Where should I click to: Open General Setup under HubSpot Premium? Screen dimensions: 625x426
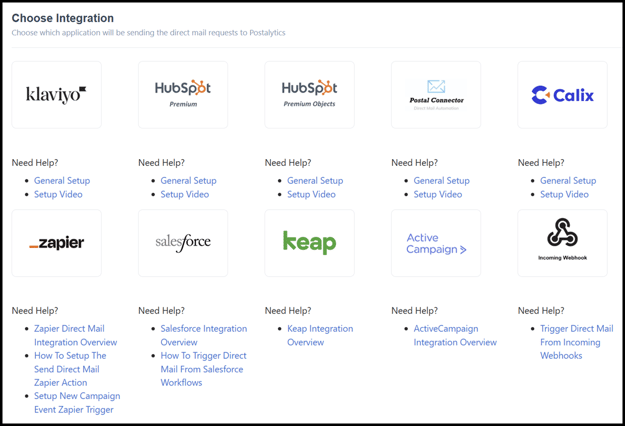tap(189, 181)
